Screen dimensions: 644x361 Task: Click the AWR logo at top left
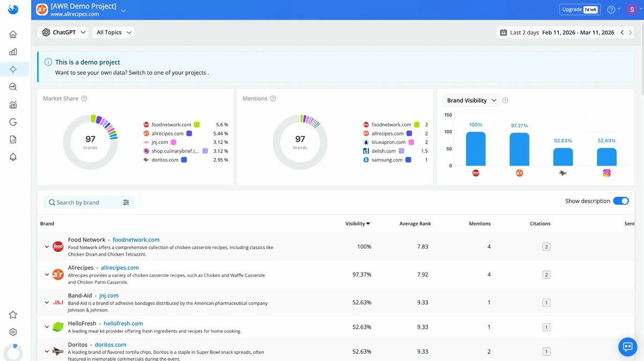click(x=13, y=9)
